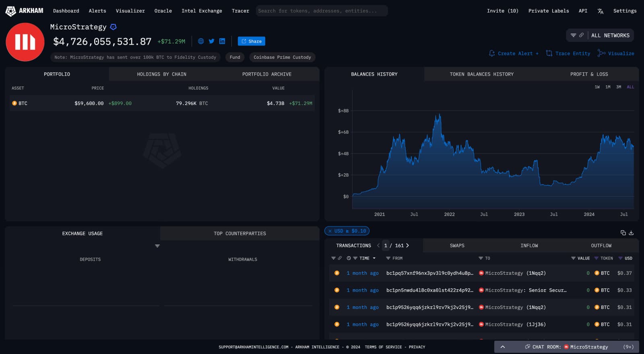The image size is (644, 354).
Task: Filter the Value column
Action: coord(573,258)
